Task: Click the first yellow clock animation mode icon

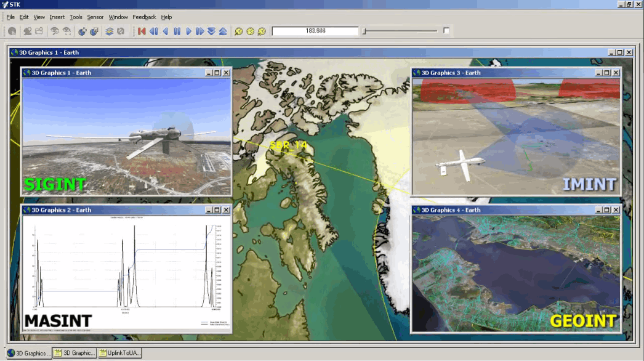Action: coord(239,31)
